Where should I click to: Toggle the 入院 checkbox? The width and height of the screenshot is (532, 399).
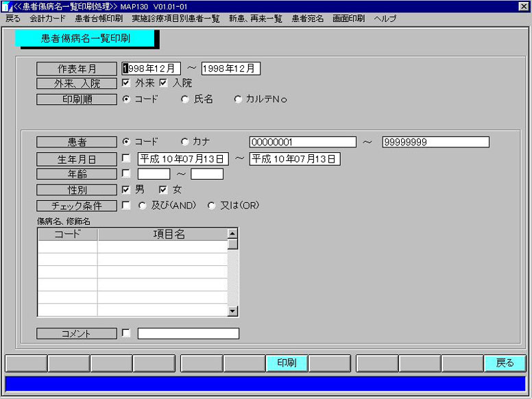[164, 83]
